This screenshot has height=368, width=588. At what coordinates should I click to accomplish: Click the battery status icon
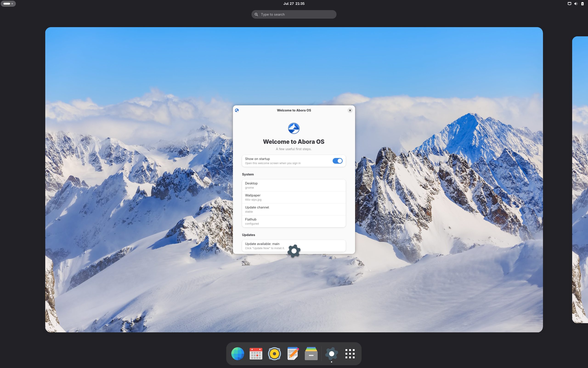582,4
